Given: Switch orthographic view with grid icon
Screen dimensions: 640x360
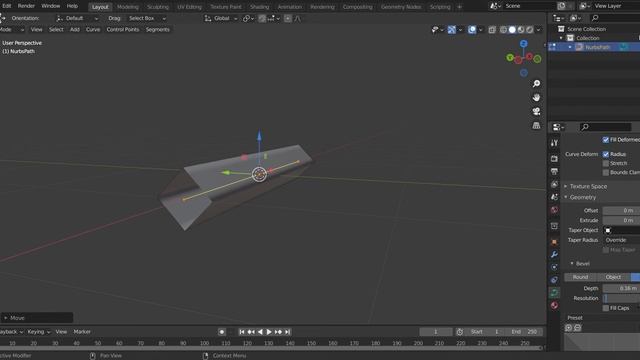Looking at the screenshot, I should tap(536, 125).
